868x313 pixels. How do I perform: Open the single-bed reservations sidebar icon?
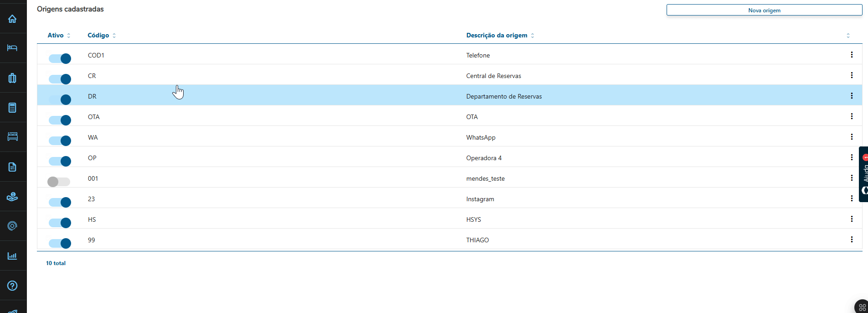[12, 48]
